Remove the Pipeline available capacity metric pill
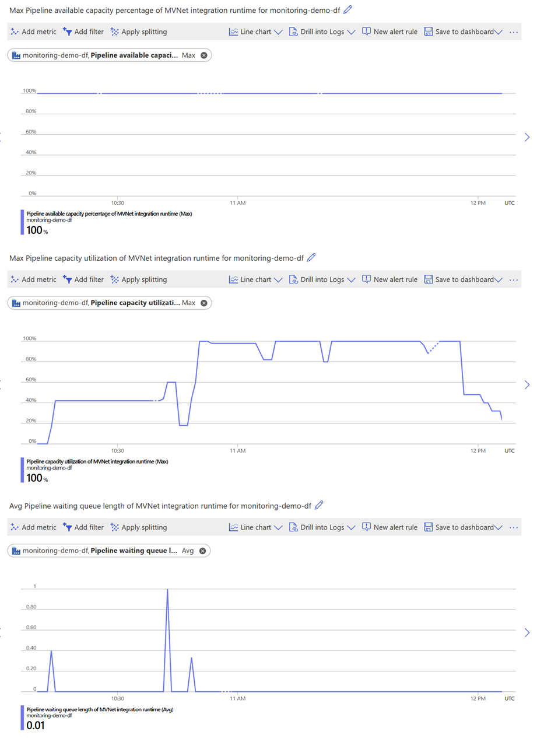 click(203, 55)
